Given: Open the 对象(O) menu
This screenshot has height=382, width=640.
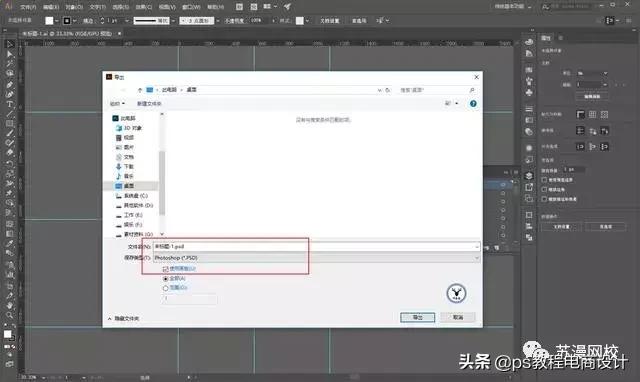Looking at the screenshot, I should (x=74, y=7).
